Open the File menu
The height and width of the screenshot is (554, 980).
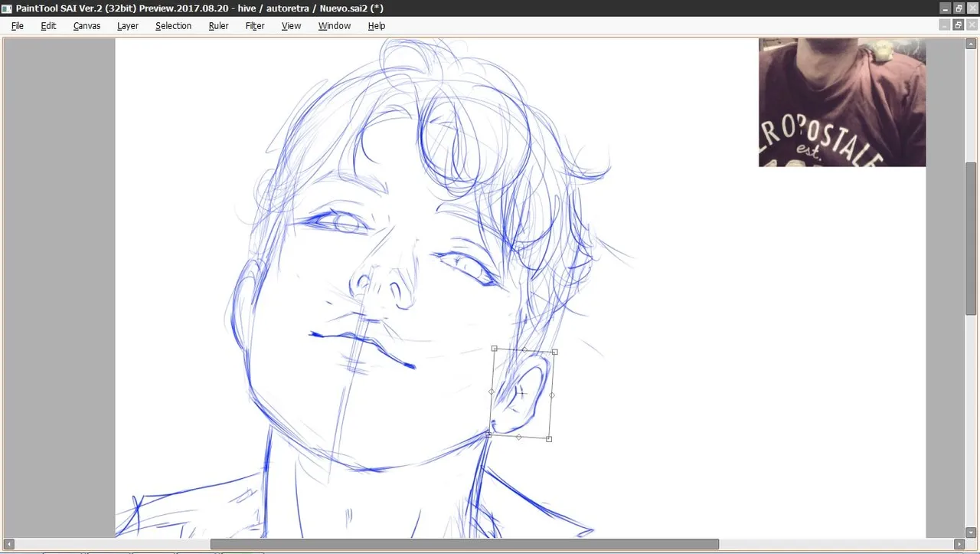(17, 25)
